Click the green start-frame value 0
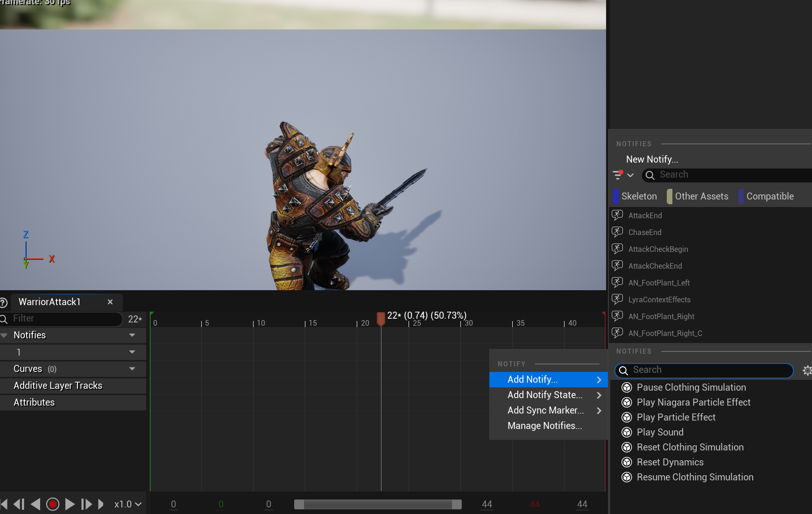Viewport: 812px width, 514px height. [x=221, y=504]
